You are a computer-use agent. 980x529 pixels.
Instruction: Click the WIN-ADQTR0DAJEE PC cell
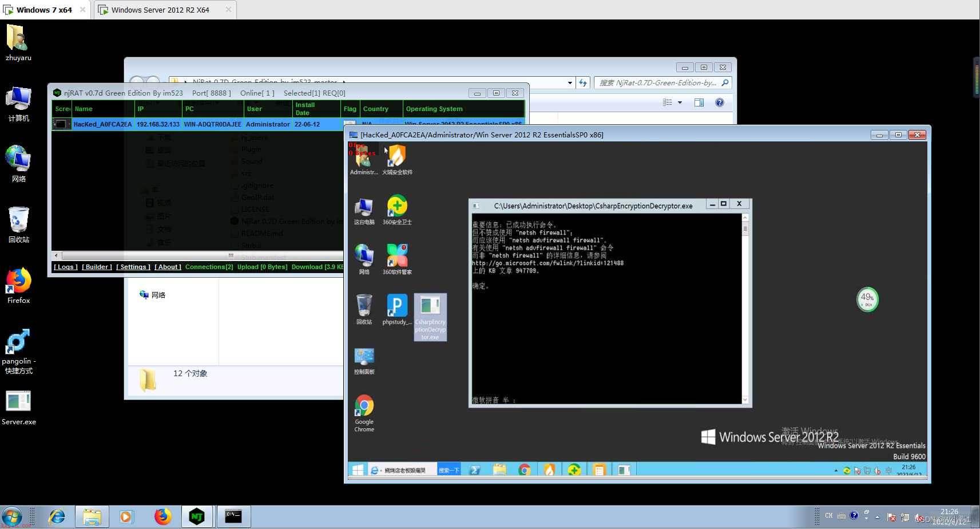(x=212, y=124)
